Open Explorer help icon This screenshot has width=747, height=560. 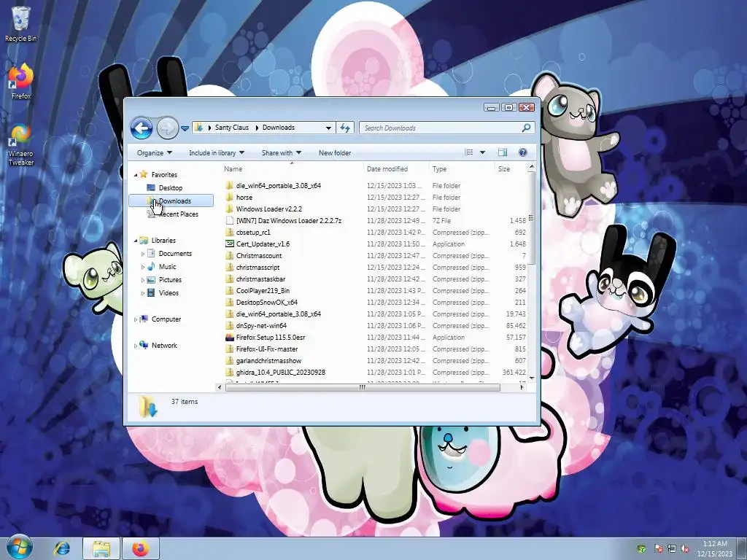(x=522, y=152)
